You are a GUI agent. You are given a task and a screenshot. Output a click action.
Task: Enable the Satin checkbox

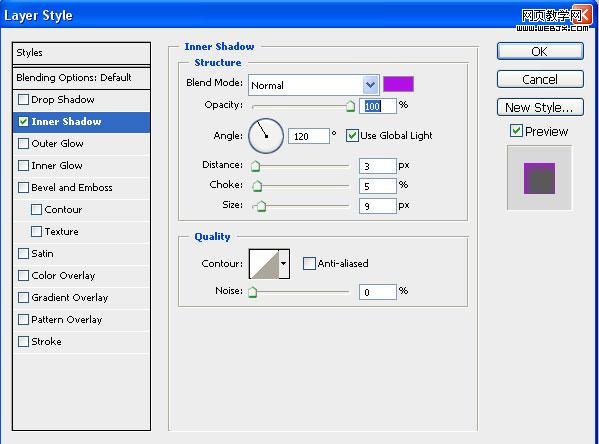23,254
